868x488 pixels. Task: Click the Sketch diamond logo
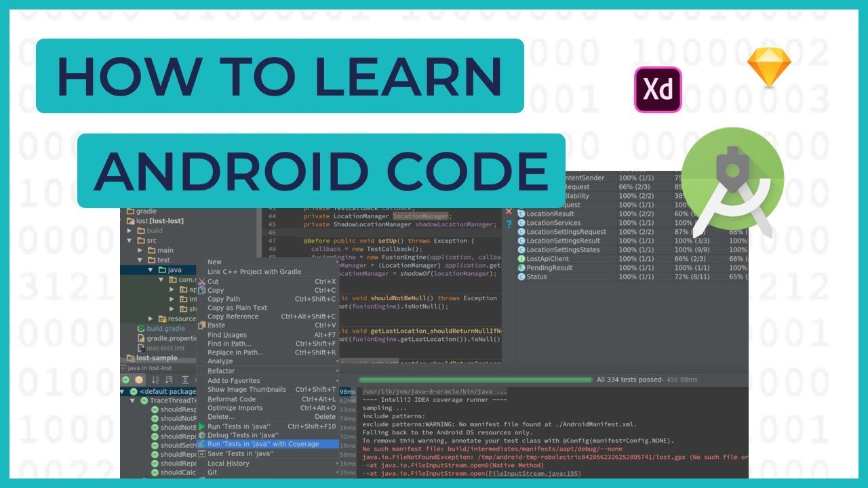[769, 68]
